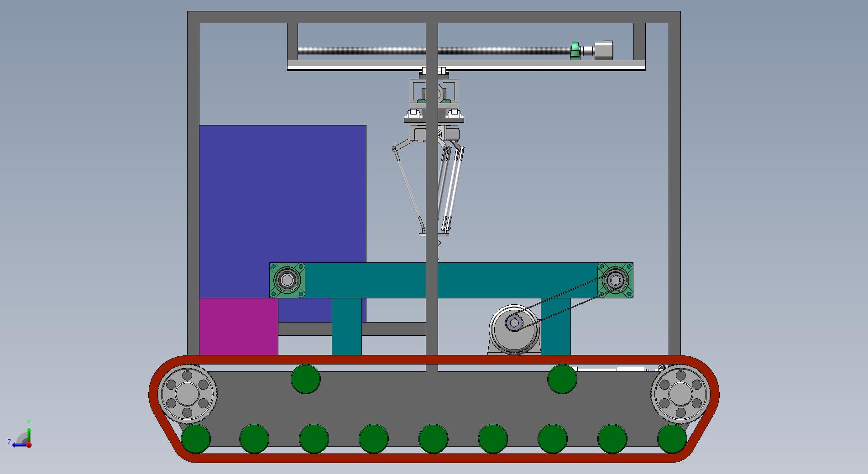Select the gray conveyor drive motor pulley
The height and width of the screenshot is (474, 868).
[514, 328]
